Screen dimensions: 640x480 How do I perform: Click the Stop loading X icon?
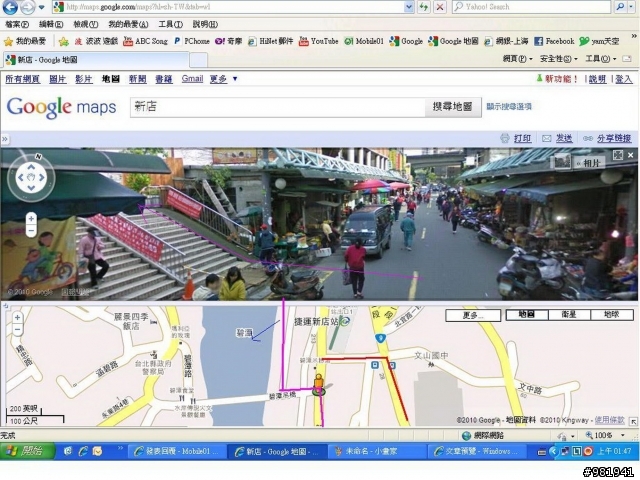pyautogui.click(x=440, y=7)
